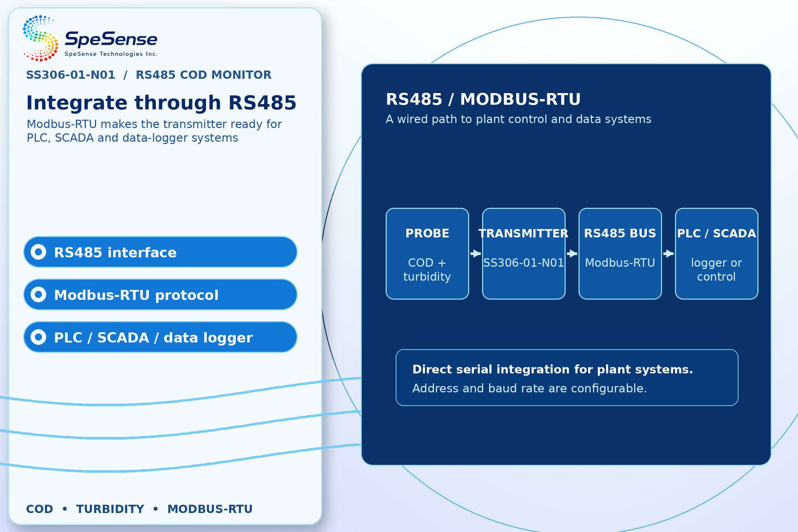
Task: Click 'A wired path to plant control' subtitle
Action: click(x=518, y=119)
